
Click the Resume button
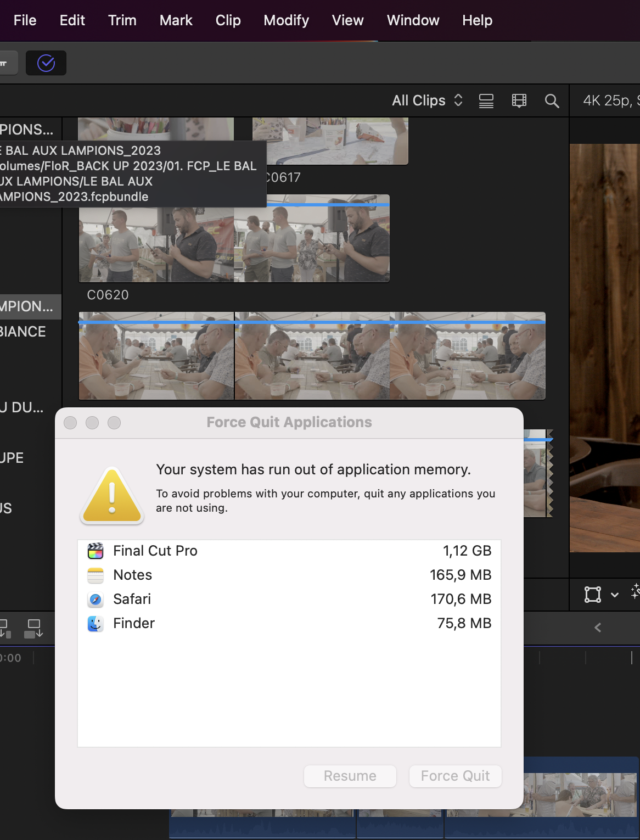pos(350,776)
